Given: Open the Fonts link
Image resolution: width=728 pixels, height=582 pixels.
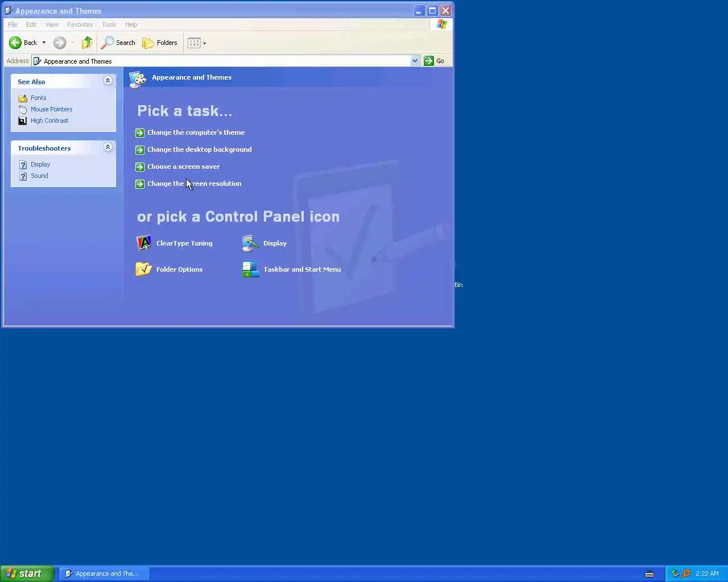Looking at the screenshot, I should pos(39,98).
